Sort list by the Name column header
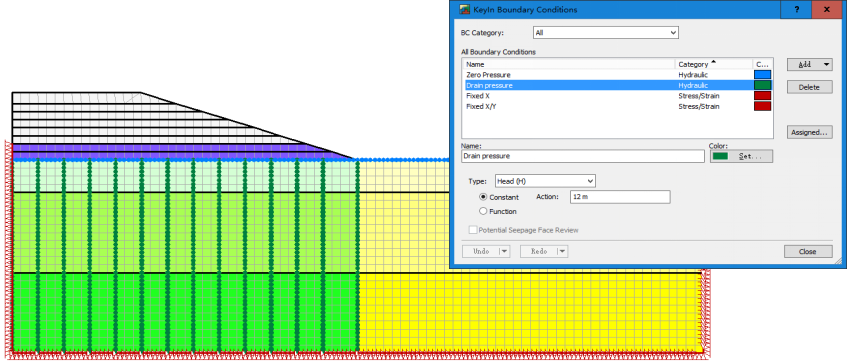Image resolution: width=848 pixels, height=364 pixels. 569,64
